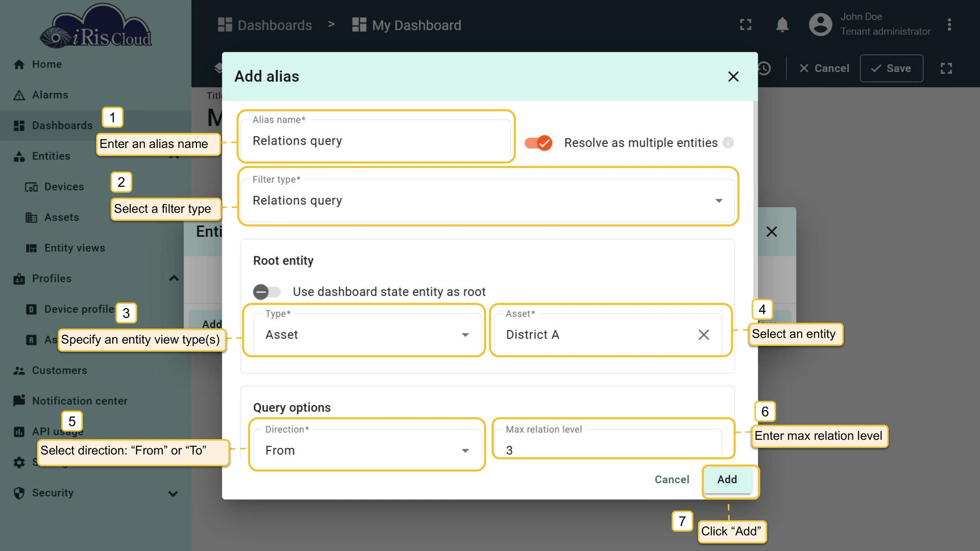This screenshot has height=551, width=980.
Task: Expand dashboard fullscreen icon beside Save
Action: pyautogui.click(x=946, y=68)
